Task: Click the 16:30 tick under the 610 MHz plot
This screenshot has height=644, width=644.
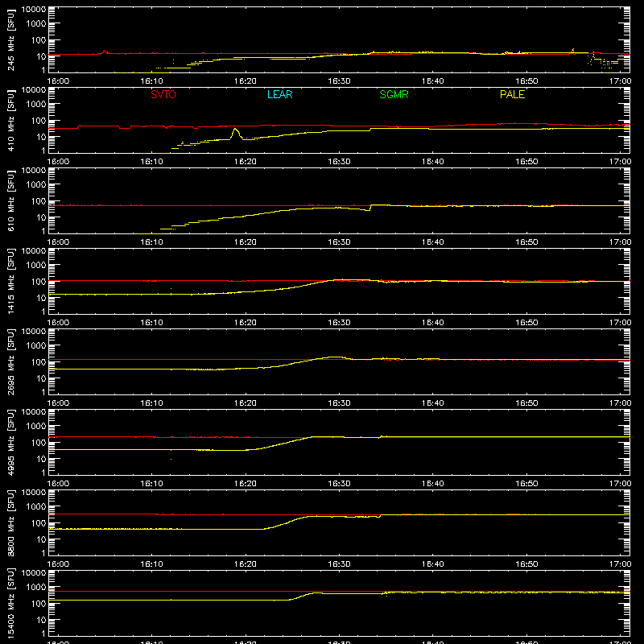Action: point(339,242)
